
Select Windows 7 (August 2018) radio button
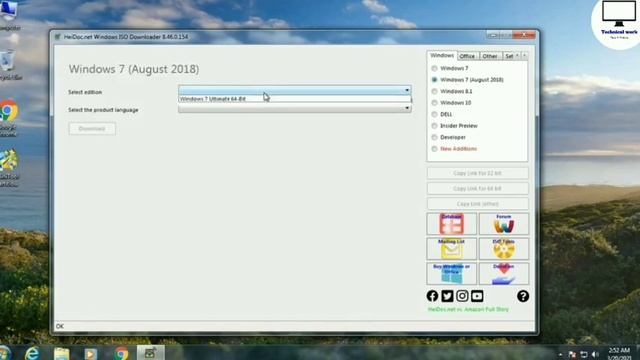pyautogui.click(x=434, y=80)
